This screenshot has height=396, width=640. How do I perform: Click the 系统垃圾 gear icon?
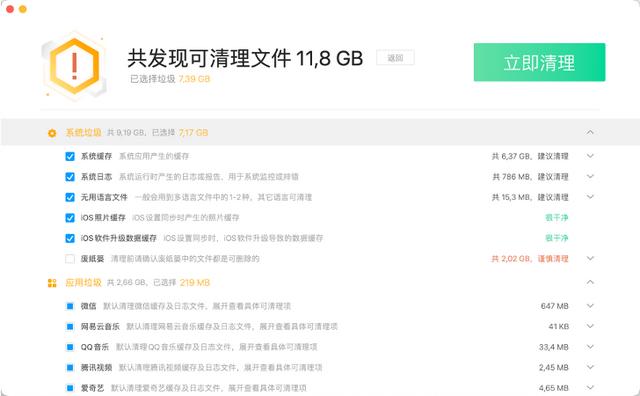[x=52, y=133]
